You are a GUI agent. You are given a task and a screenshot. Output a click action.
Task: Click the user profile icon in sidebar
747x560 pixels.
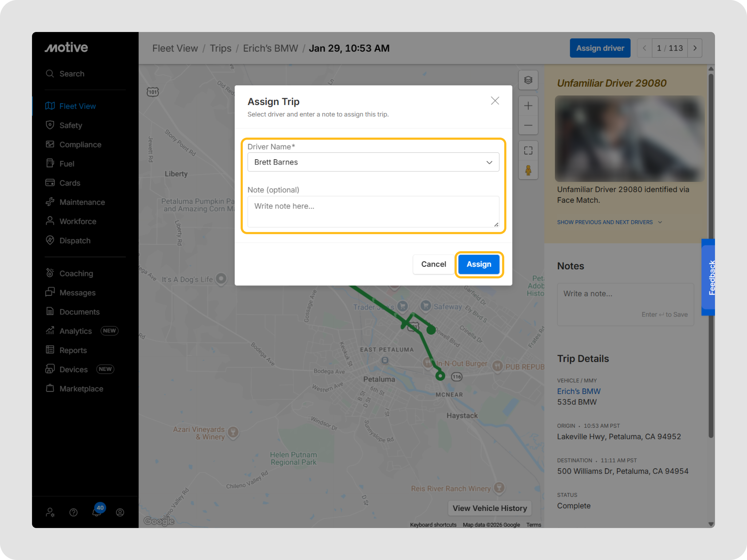120,513
